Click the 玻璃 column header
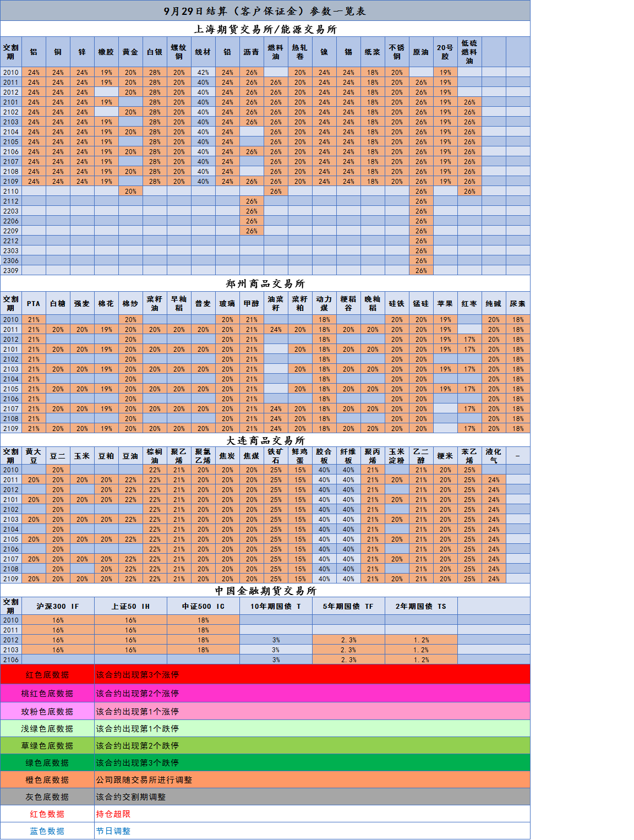The height and width of the screenshot is (840, 634). click(227, 303)
